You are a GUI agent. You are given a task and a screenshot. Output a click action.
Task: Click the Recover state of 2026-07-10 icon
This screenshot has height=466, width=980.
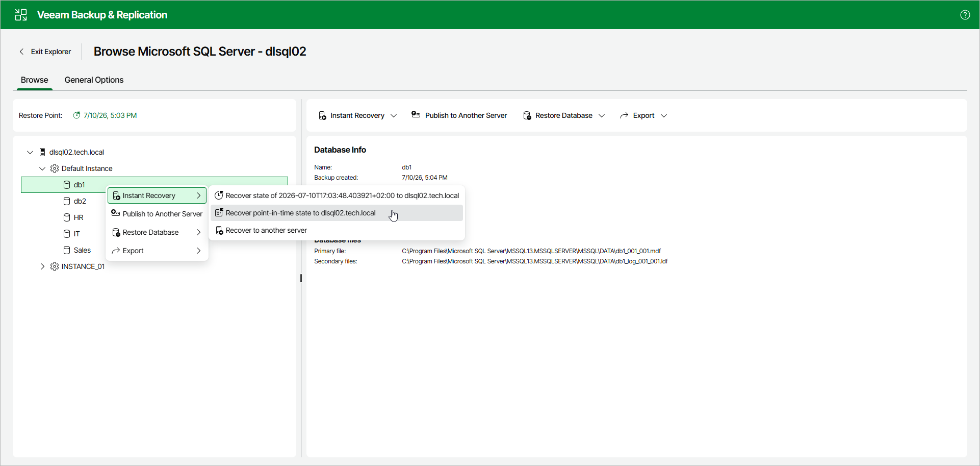[x=219, y=195]
